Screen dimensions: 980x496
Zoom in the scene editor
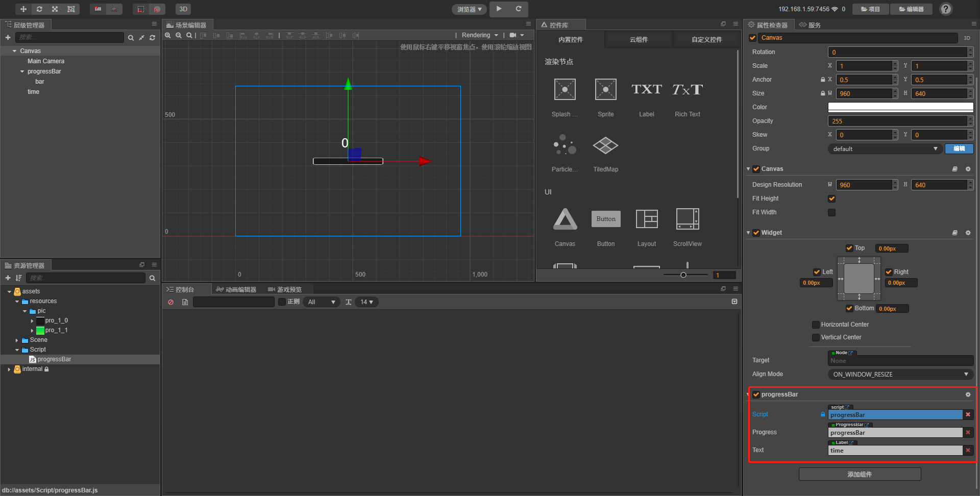[x=168, y=35]
